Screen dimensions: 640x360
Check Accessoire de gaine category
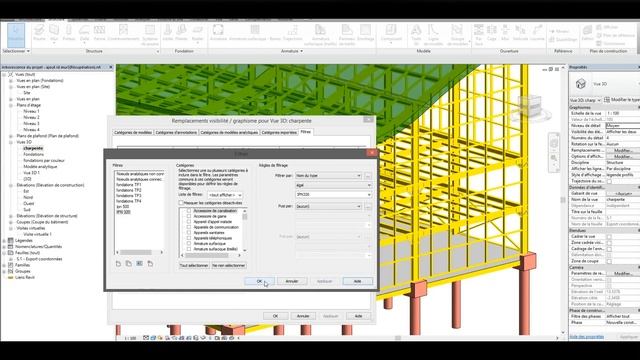tap(189, 216)
